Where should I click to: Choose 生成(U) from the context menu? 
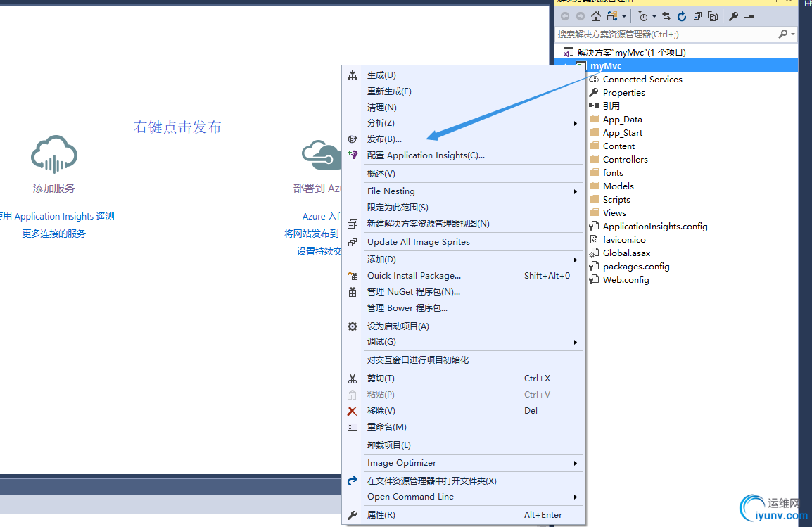tap(464, 75)
